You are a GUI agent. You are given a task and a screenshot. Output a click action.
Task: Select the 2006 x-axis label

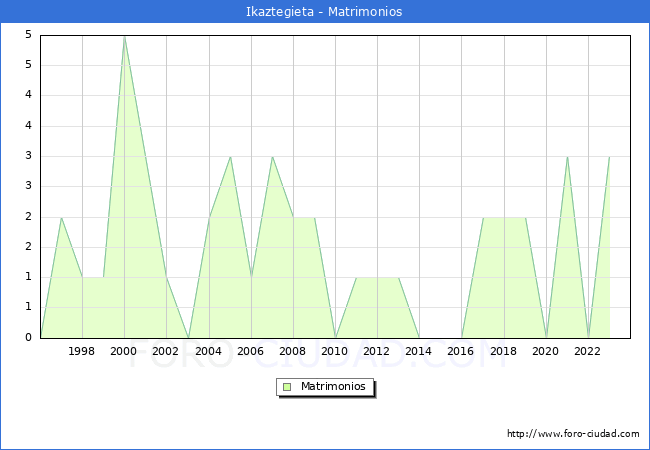point(250,351)
